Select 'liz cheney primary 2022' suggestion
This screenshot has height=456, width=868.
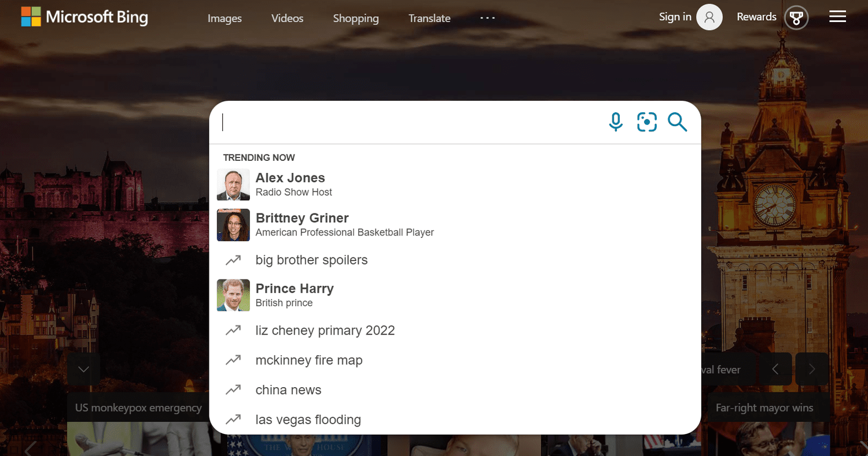coord(325,330)
